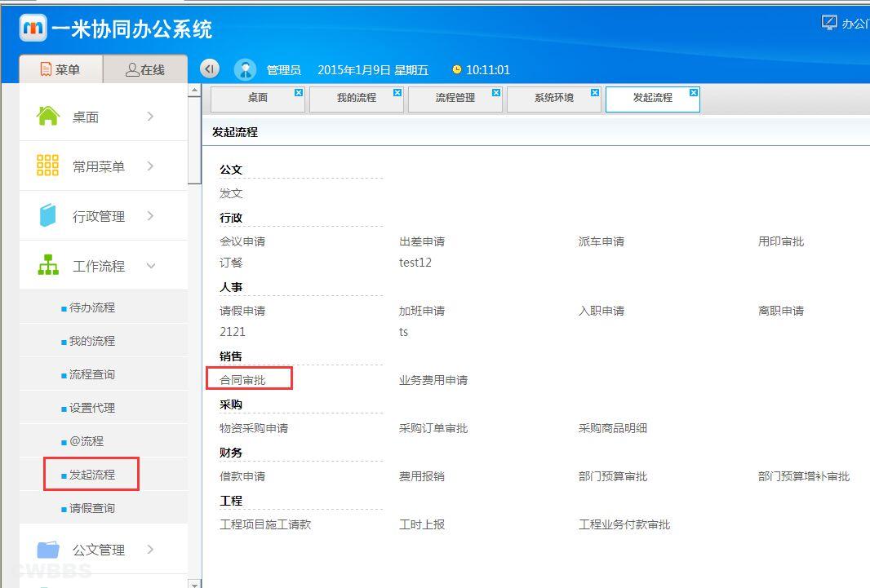Start the 部门预算审批 workflow

[613, 476]
